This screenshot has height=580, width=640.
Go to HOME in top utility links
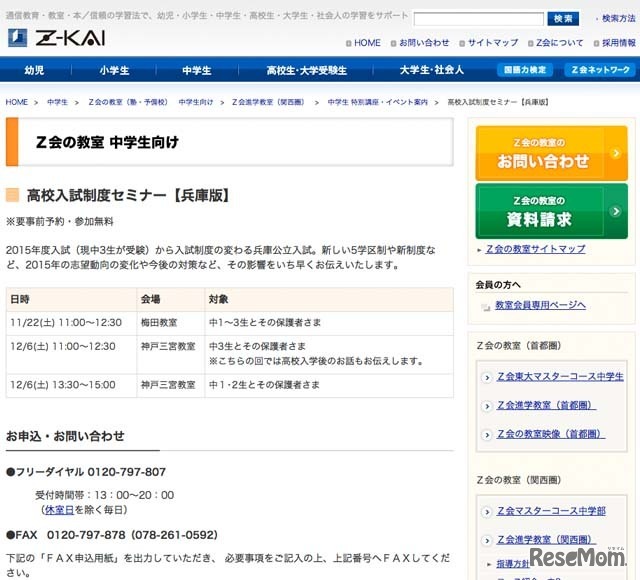pos(367,43)
